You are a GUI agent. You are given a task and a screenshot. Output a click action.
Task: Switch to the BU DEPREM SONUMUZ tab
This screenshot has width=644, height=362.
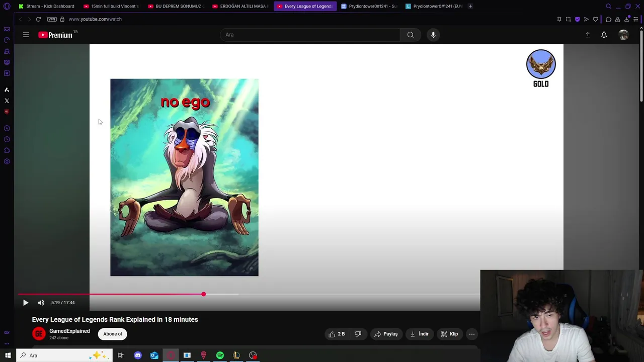click(x=176, y=6)
